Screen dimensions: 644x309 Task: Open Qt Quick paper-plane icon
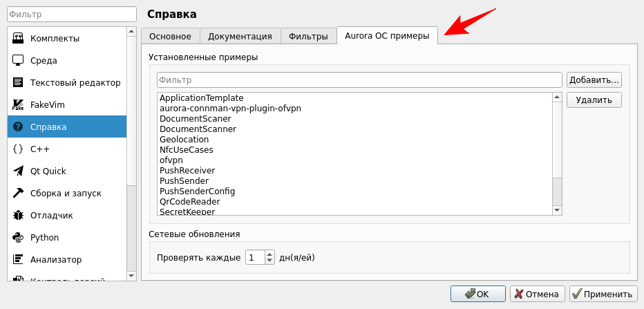click(18, 171)
